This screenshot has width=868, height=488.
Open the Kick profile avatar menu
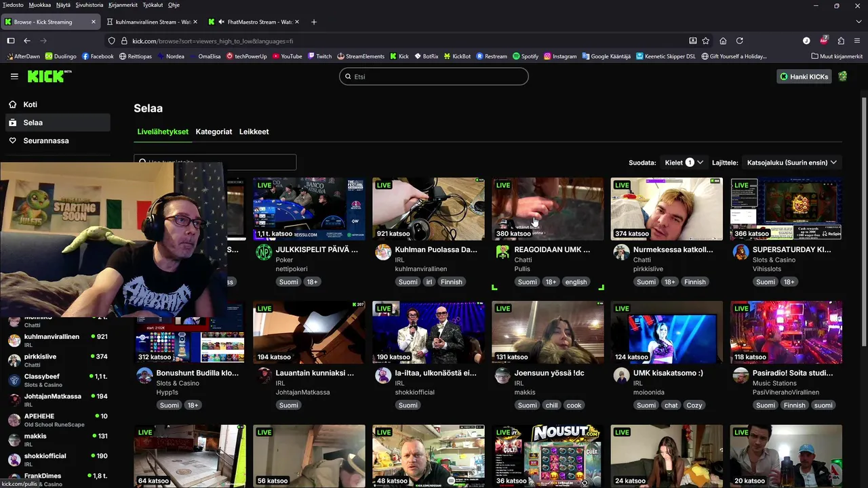click(843, 77)
